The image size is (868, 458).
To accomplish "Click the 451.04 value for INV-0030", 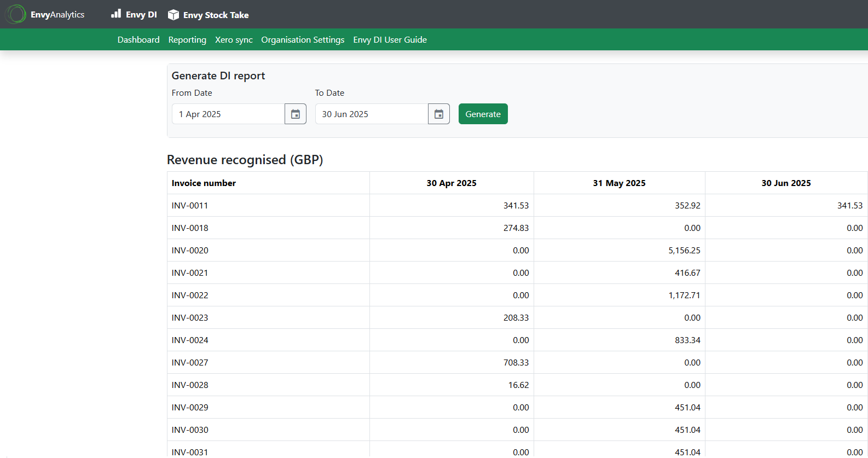I will (x=687, y=430).
